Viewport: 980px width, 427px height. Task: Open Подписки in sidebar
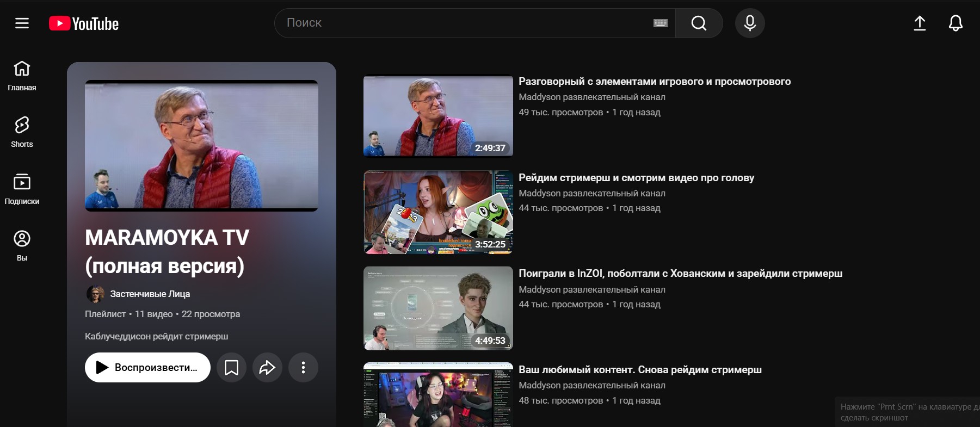[22, 189]
